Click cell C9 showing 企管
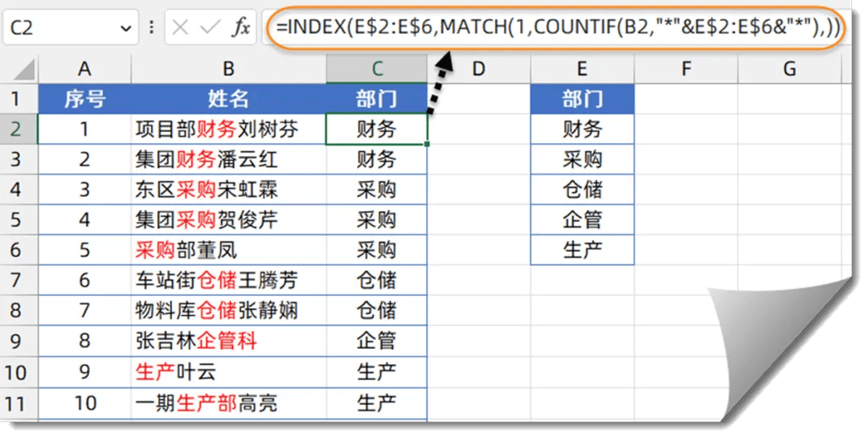Image resolution: width=868 pixels, height=438 pixels. pyautogui.click(x=376, y=341)
